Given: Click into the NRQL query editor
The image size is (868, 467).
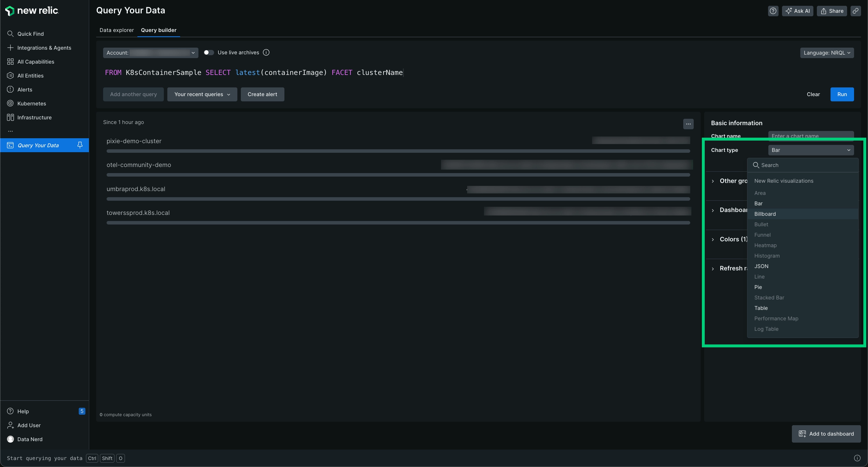Looking at the screenshot, I should click(478, 72).
